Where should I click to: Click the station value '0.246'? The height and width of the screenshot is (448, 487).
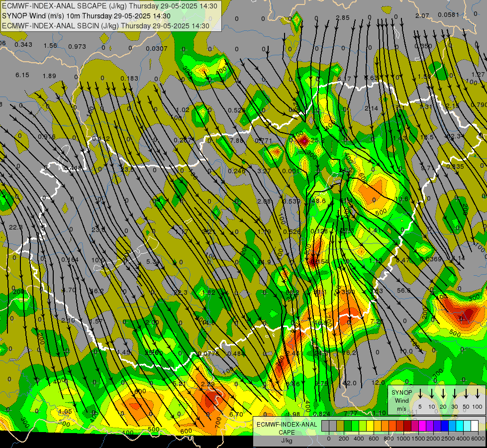tap(237, 171)
